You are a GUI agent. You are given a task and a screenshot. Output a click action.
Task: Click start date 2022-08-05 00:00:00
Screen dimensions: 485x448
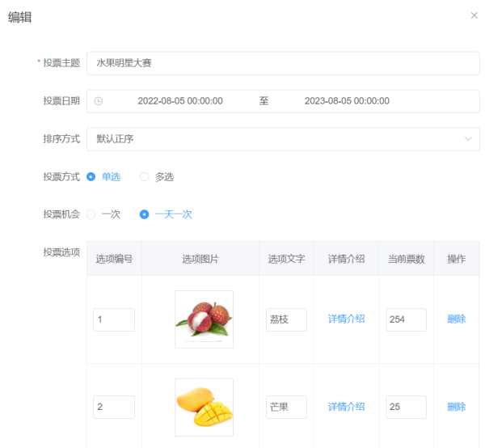180,101
